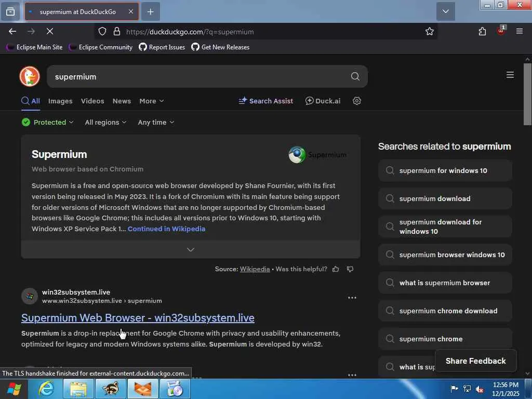Open the 12:56 PM system clock
Screen dimensions: 532x399
click(x=506, y=389)
